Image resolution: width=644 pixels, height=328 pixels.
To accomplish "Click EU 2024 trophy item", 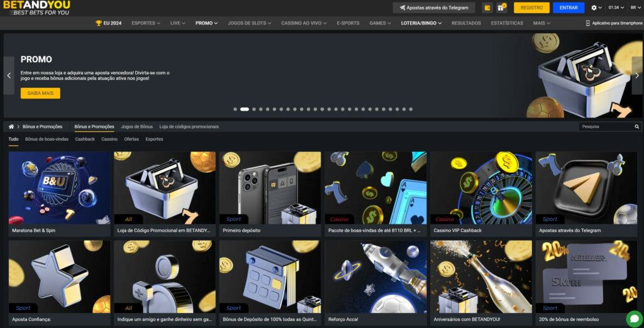I will [108, 23].
